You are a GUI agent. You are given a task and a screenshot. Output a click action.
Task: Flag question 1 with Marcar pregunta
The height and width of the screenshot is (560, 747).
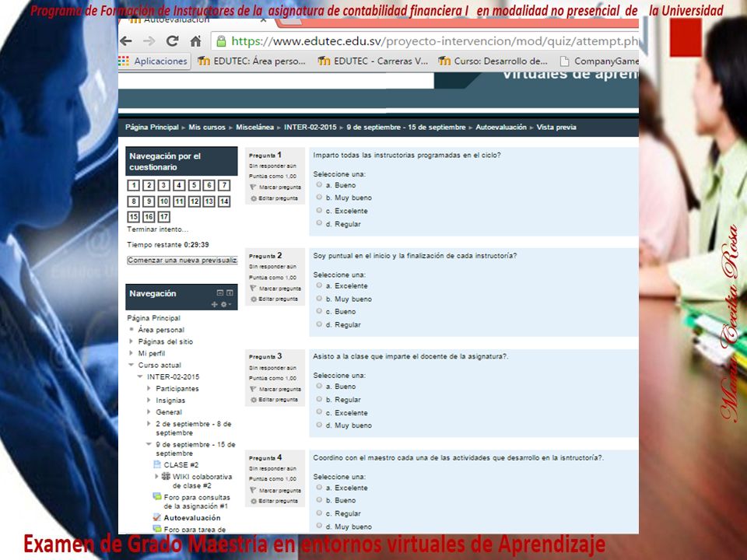click(275, 187)
